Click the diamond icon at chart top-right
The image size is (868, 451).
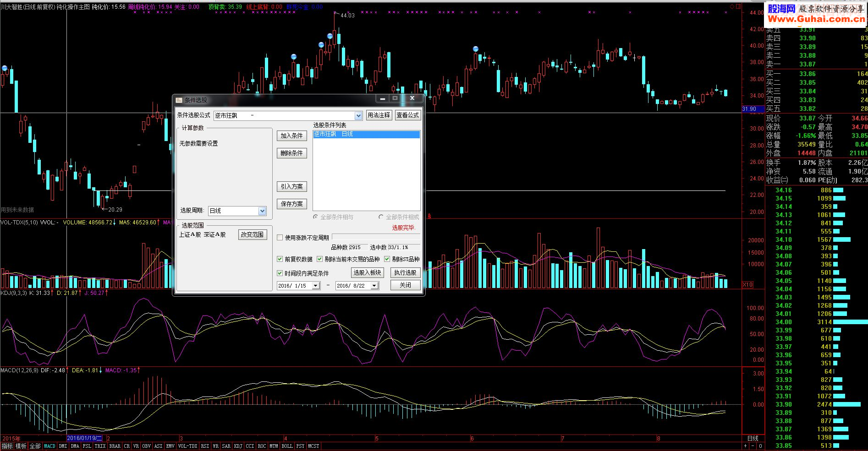click(732, 6)
